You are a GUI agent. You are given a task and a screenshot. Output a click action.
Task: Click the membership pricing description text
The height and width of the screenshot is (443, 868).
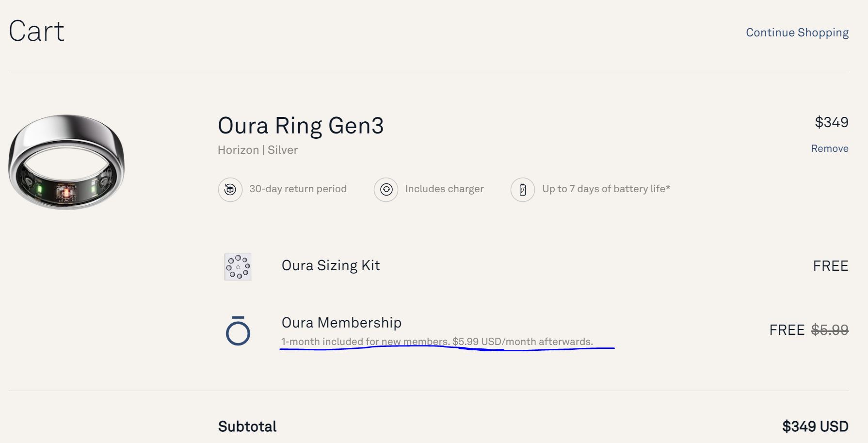click(437, 342)
